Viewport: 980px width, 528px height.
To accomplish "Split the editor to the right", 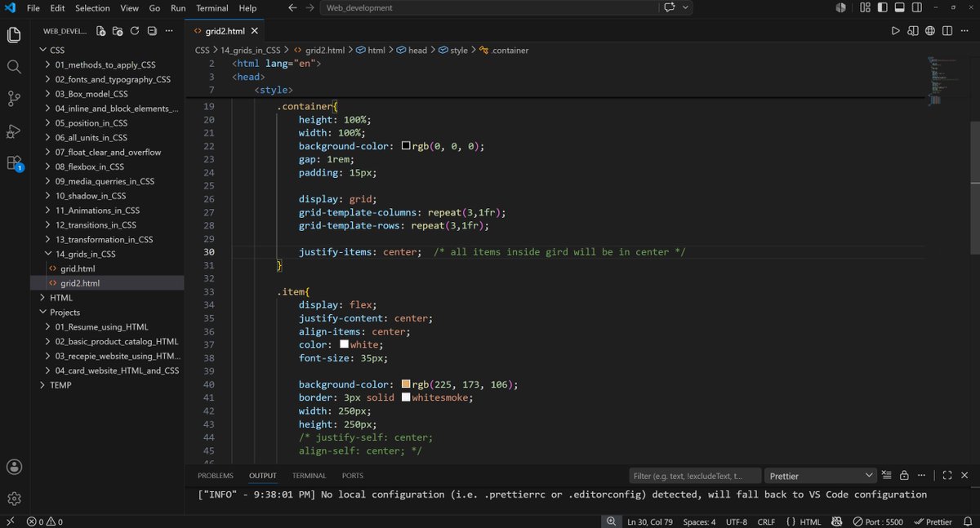I will coord(947,31).
